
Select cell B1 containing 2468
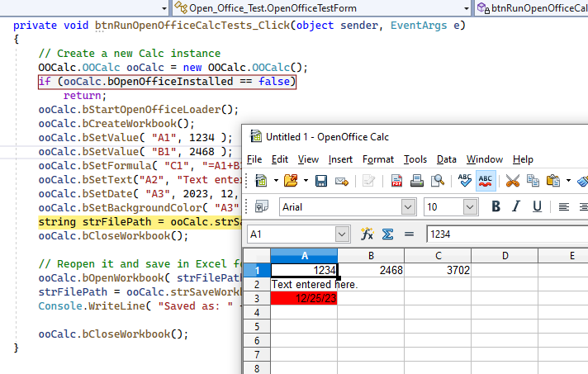coord(371,270)
